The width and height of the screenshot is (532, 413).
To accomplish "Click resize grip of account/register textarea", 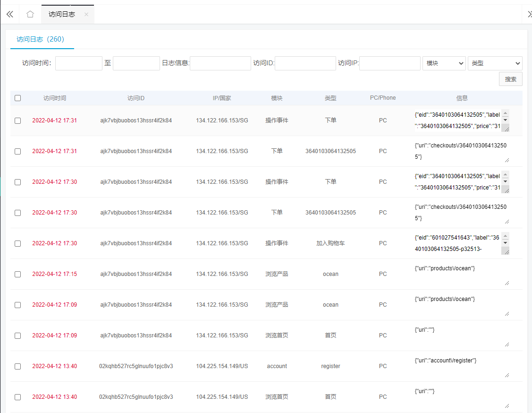I will click(507, 375).
